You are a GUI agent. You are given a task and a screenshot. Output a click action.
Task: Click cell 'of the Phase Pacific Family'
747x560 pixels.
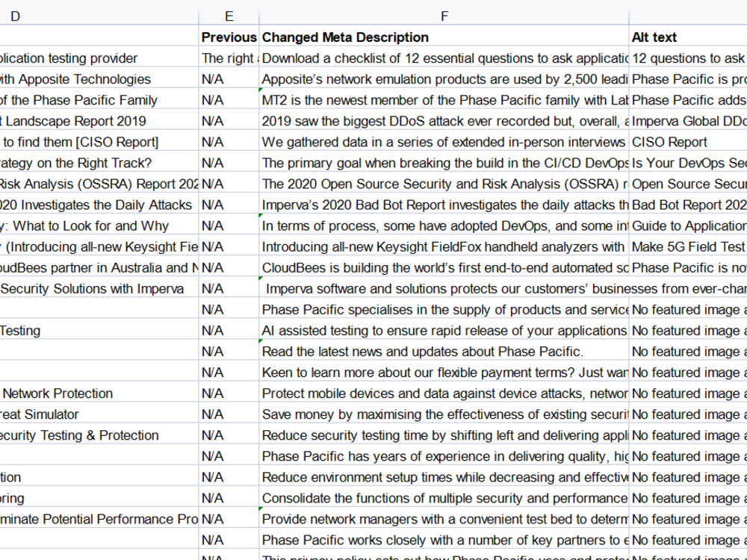click(x=99, y=100)
